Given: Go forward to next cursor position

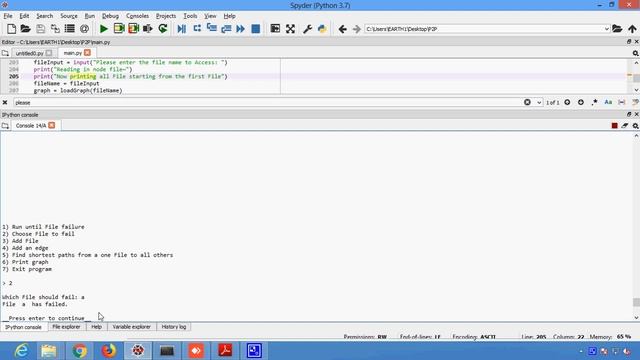Looking at the screenshot, I should 356,29.
